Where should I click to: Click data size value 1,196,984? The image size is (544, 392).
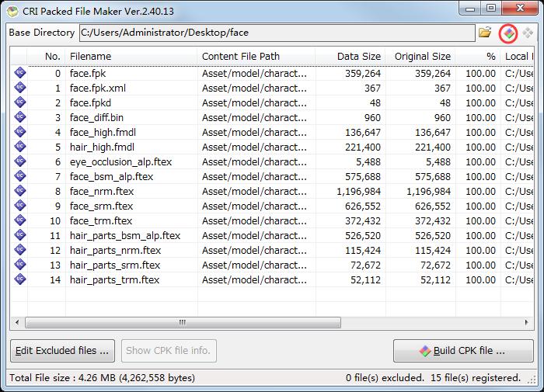click(359, 191)
